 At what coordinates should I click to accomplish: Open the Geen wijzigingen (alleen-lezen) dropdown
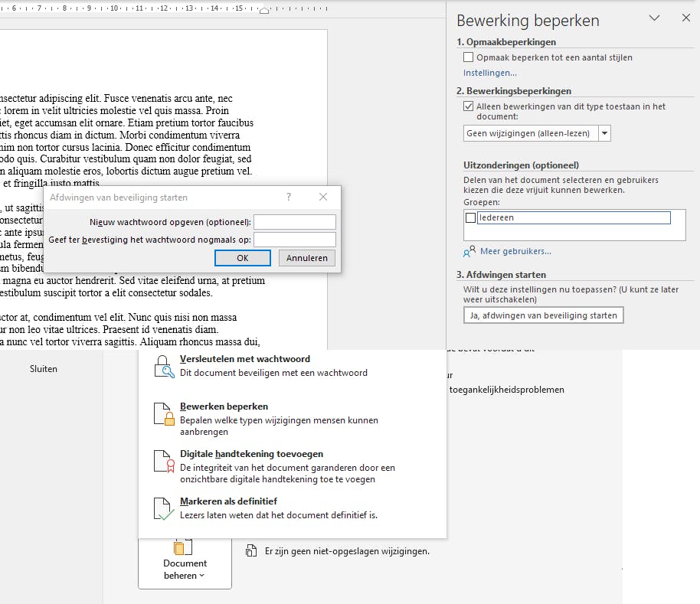604,133
